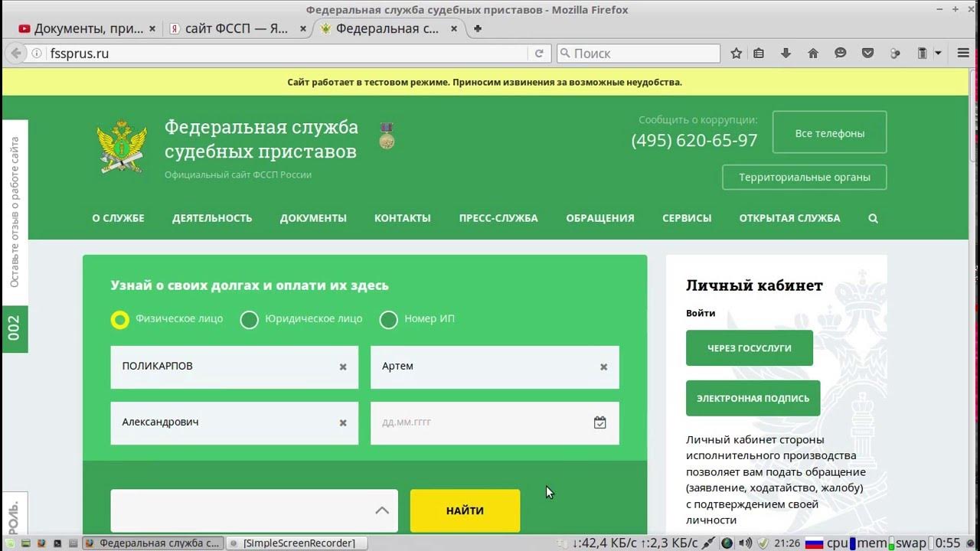The image size is (980, 551).
Task: Log in with ЭЛЕКТРОННАЯ ПОДПИСЬ
Action: (x=753, y=398)
